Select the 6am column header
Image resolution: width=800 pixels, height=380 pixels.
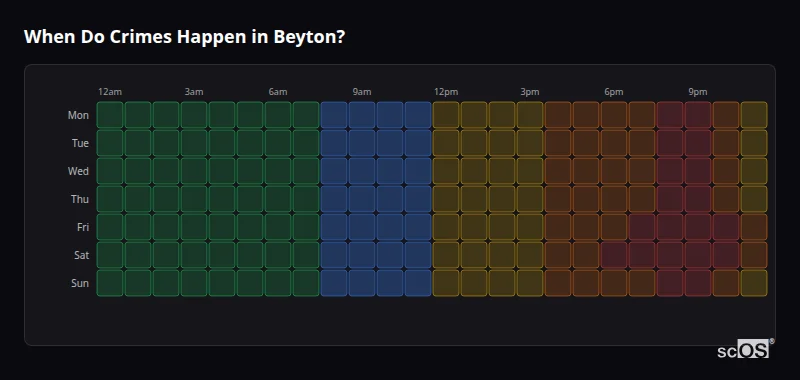click(x=278, y=92)
